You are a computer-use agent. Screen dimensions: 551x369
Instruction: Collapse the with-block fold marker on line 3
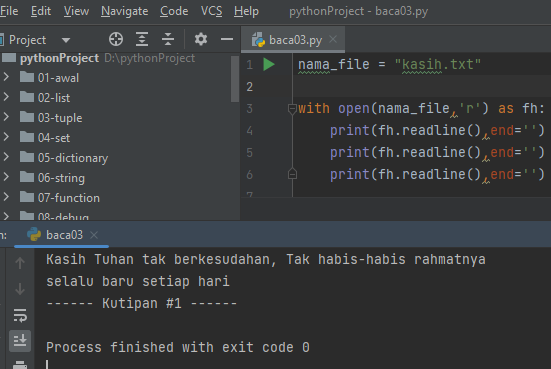click(292, 109)
